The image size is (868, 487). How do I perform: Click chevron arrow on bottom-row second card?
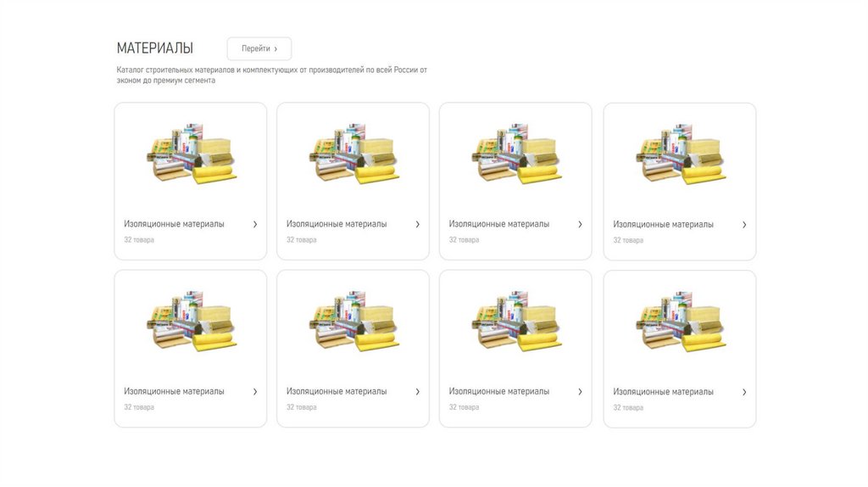[x=417, y=392]
